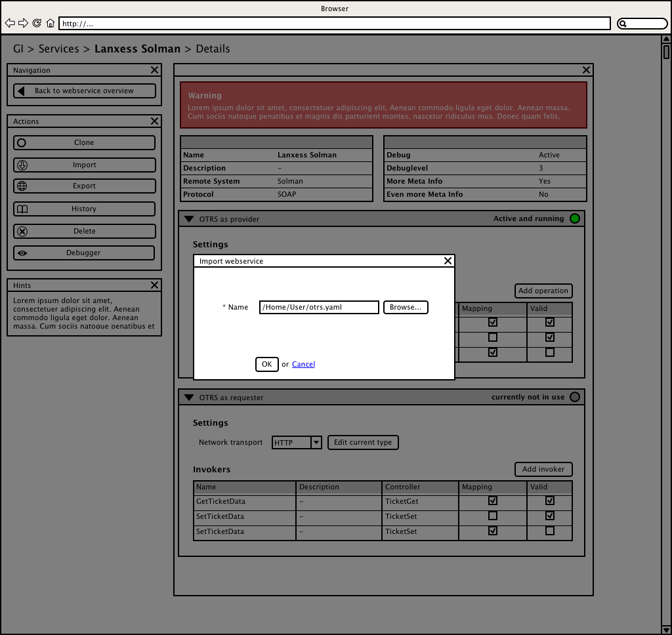672x635 pixels.
Task: Toggle Mapping checkbox for GetTicketData invoker
Action: tap(493, 501)
